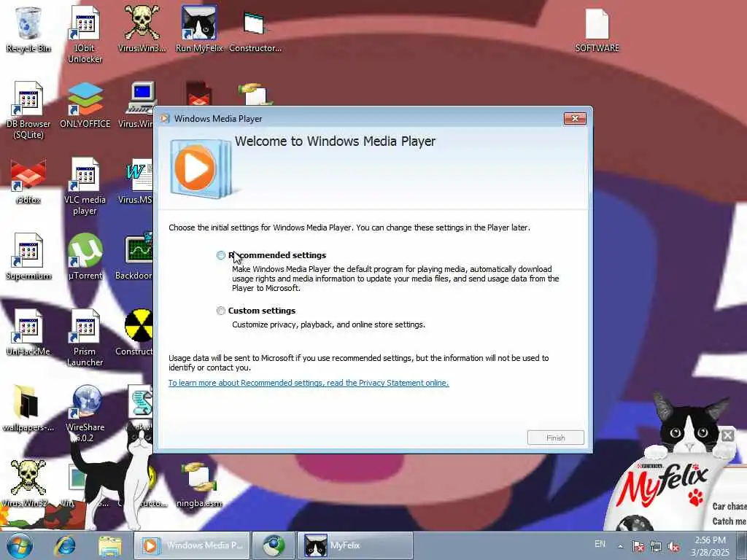Select the Run MyFelix desktop shortcut

(199, 29)
